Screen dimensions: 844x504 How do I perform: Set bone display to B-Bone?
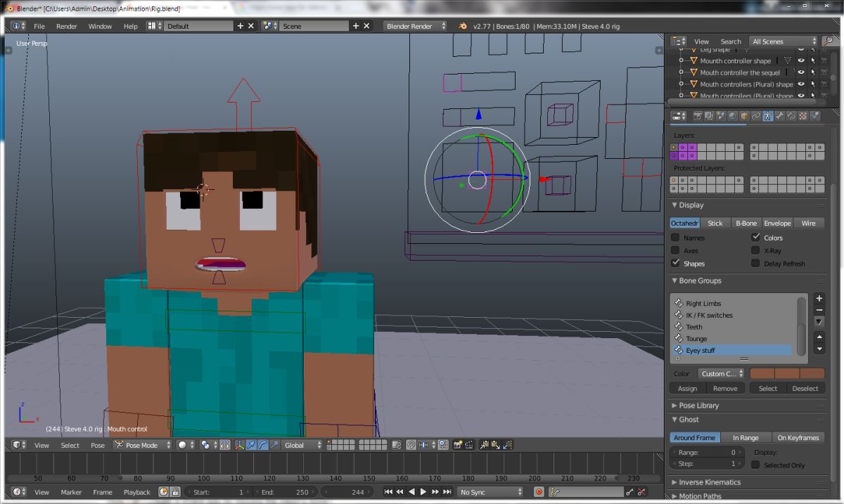746,223
